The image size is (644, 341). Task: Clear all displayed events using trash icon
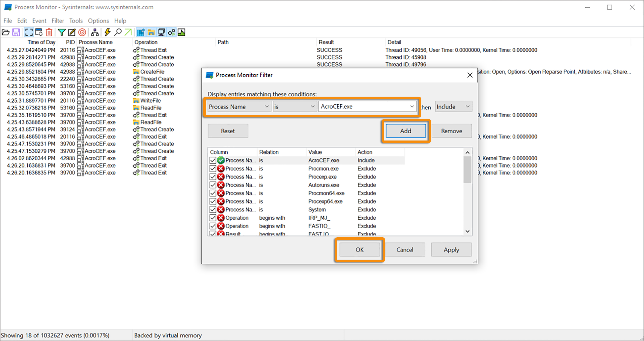(49, 32)
